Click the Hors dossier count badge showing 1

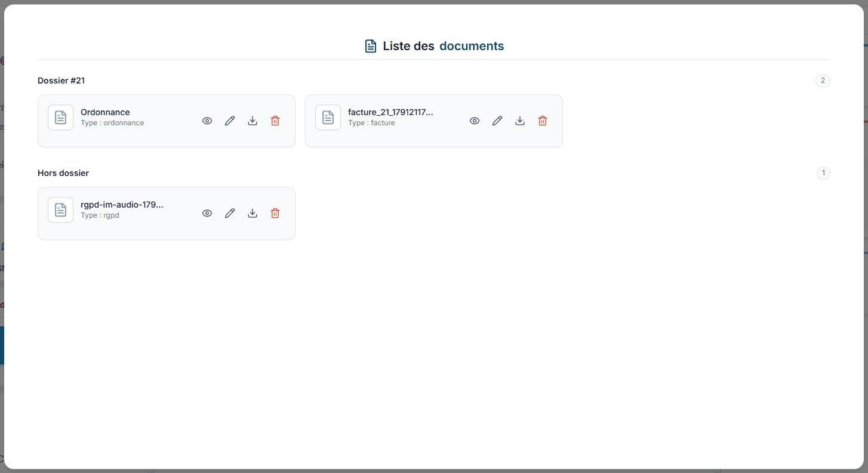(823, 173)
